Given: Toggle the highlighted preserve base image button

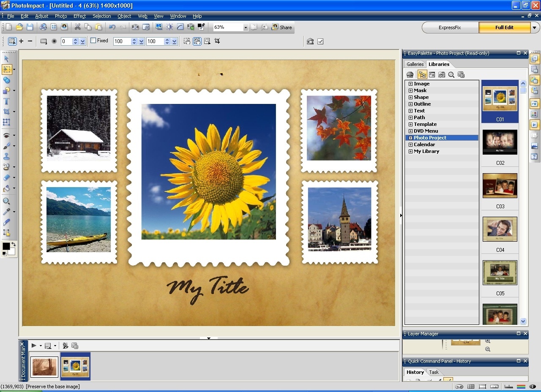Looking at the screenshot, I should [x=197, y=41].
